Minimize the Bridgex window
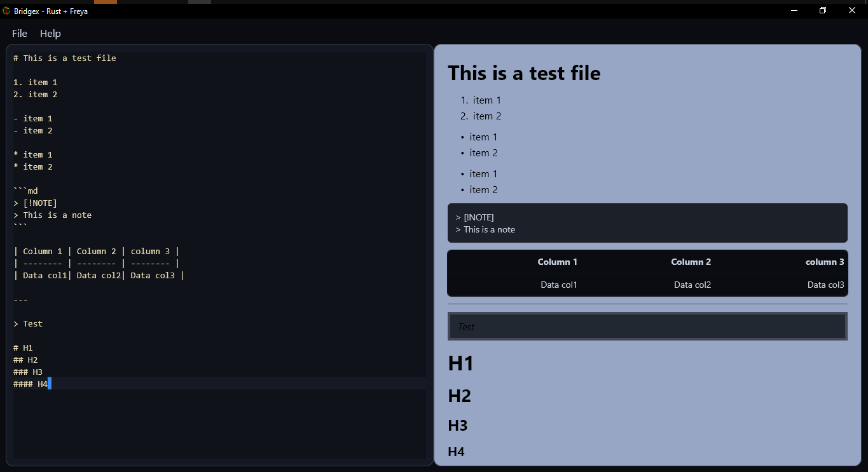The height and width of the screenshot is (472, 868). tap(794, 11)
